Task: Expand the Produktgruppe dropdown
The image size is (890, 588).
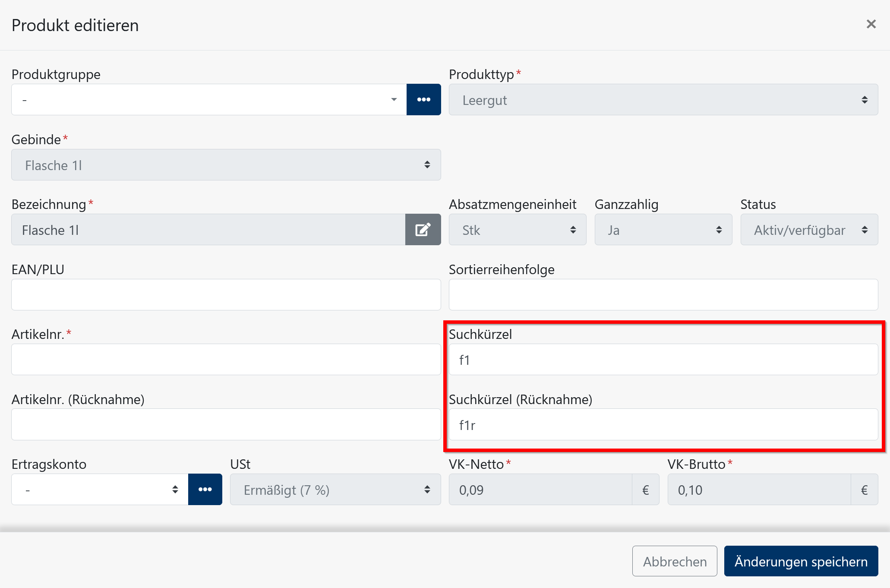Action: [x=209, y=100]
